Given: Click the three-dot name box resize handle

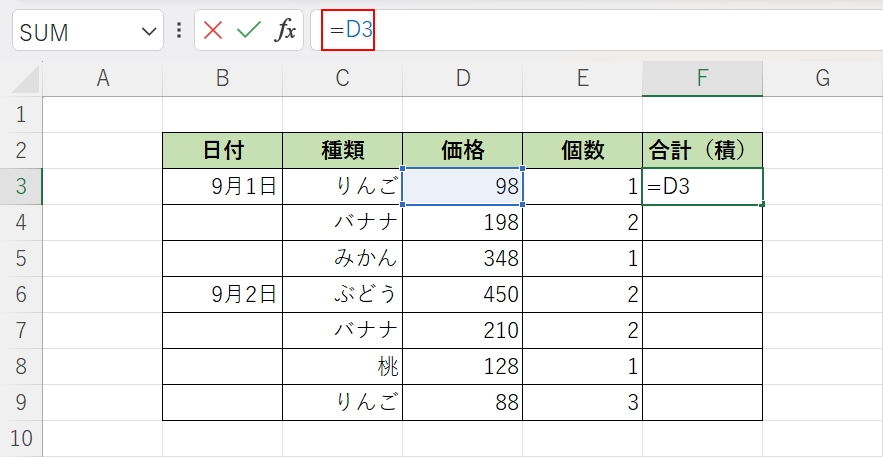Looking at the screenshot, I should (x=179, y=31).
